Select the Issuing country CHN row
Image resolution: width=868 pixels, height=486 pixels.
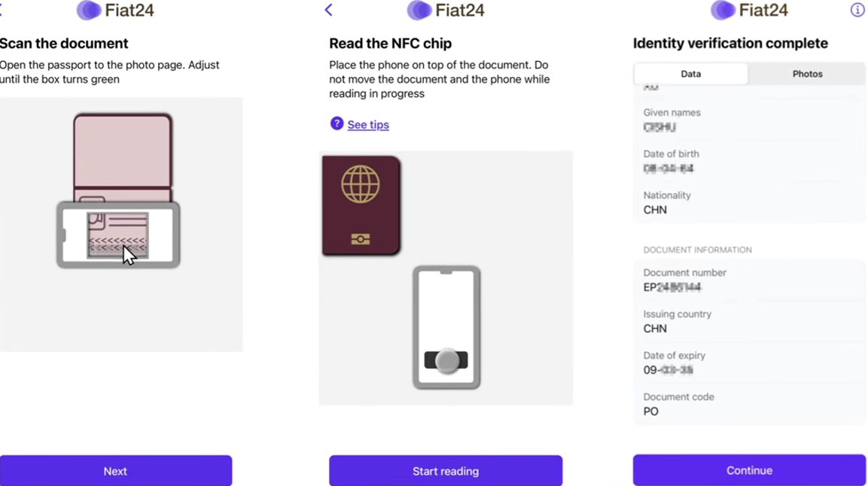click(749, 322)
